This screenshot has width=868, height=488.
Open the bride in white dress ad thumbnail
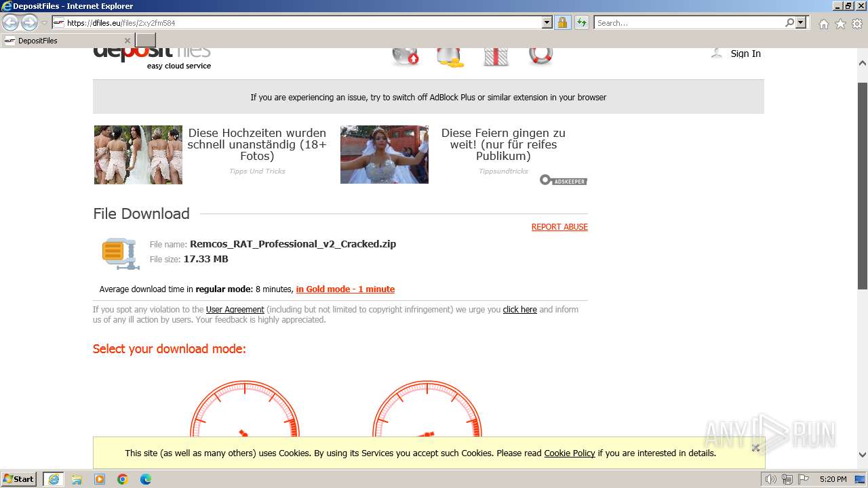[x=384, y=155]
